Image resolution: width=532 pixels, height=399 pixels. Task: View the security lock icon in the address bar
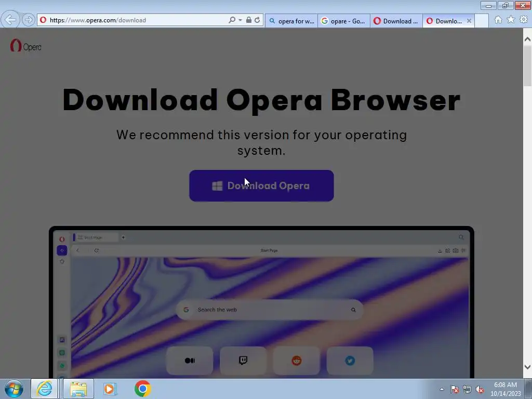pos(249,20)
